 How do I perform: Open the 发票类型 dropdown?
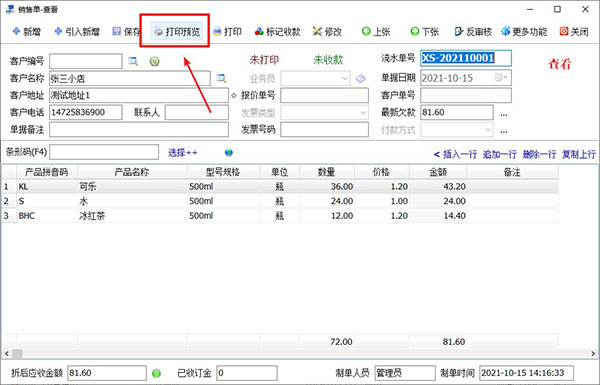click(363, 113)
